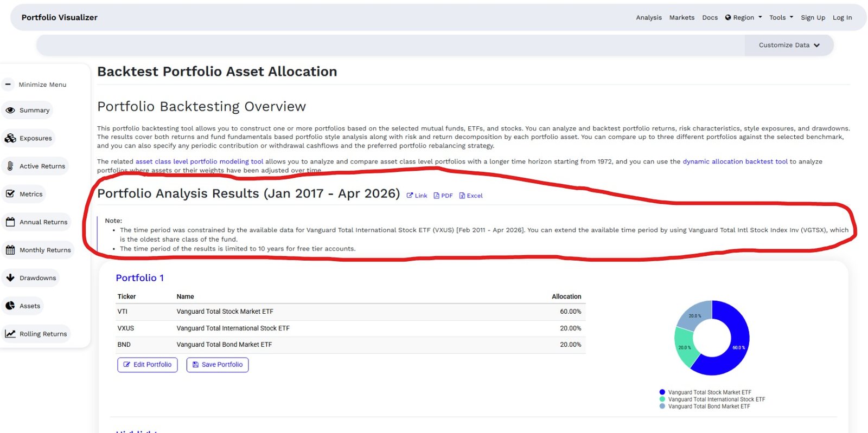The width and height of the screenshot is (868, 433).
Task: Jump to the Active Returns section
Action: point(35,166)
